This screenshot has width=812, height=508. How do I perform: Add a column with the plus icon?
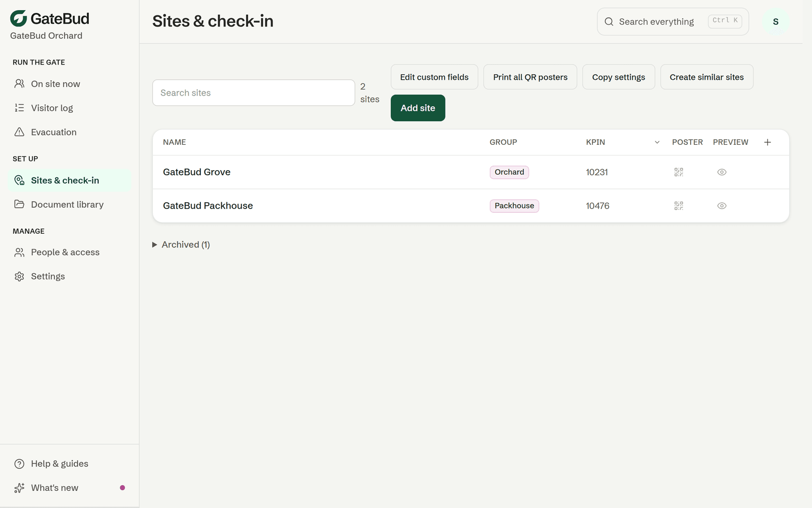click(x=767, y=142)
